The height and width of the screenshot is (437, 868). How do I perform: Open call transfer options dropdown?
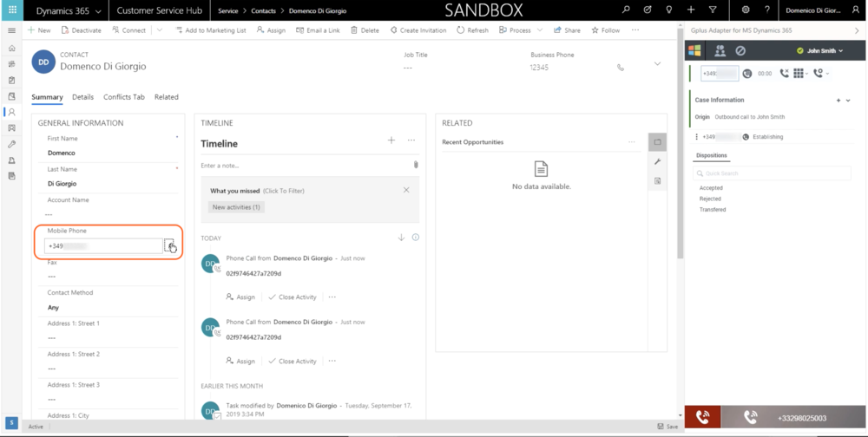click(x=821, y=73)
